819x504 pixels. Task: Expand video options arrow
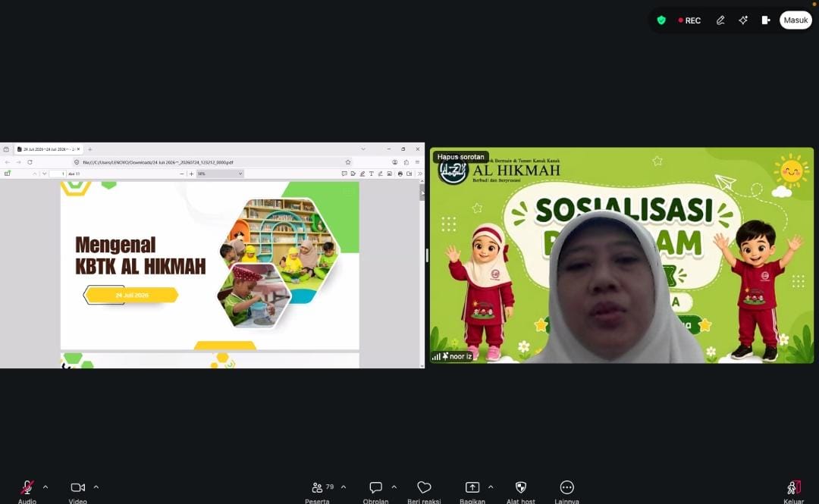(x=96, y=487)
